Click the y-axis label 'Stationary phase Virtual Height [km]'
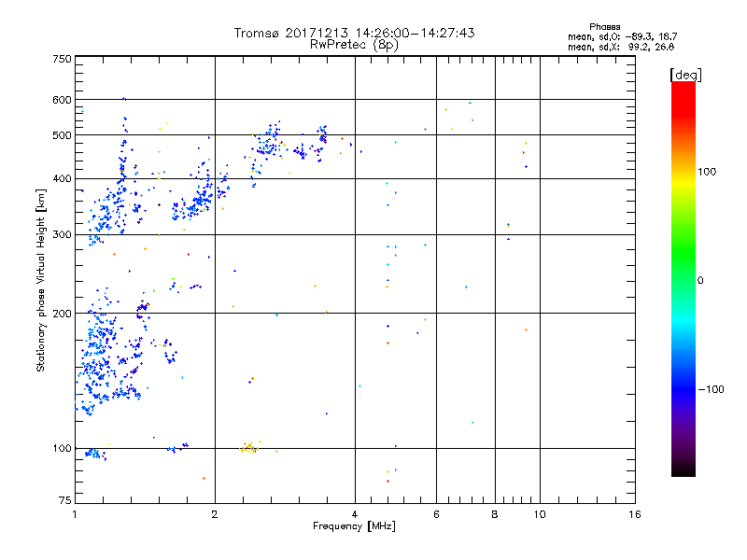747x560 pixels. pos(41,280)
